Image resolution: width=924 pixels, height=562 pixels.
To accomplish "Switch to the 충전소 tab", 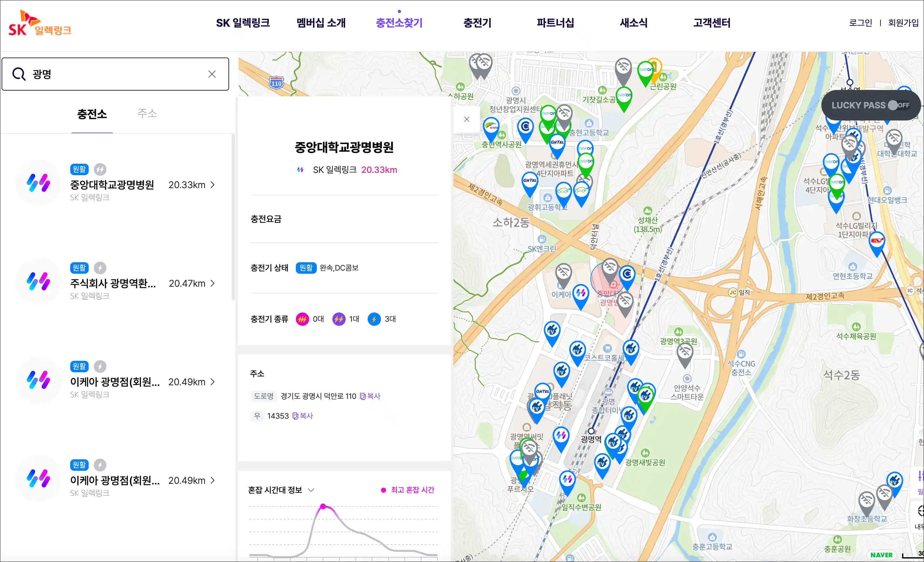I will [x=92, y=114].
